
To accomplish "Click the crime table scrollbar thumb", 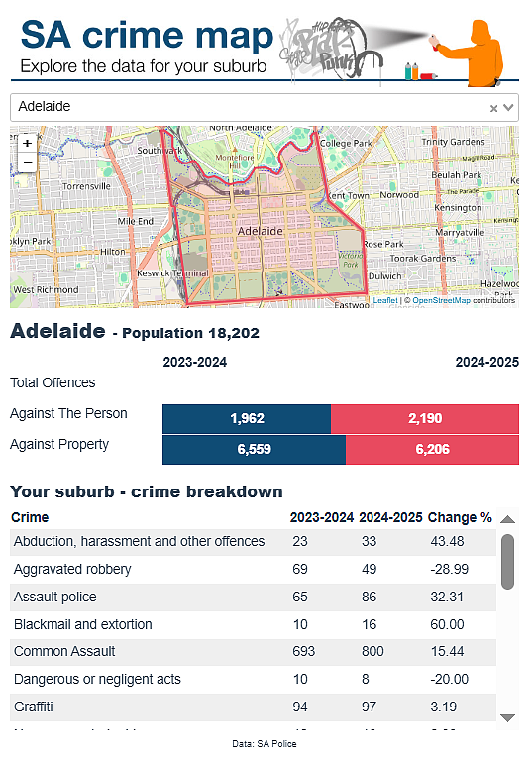I will pyautogui.click(x=507, y=562).
